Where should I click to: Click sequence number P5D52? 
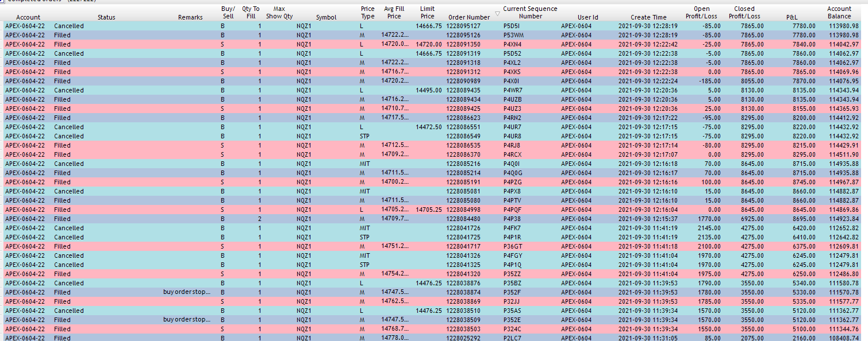(x=512, y=53)
